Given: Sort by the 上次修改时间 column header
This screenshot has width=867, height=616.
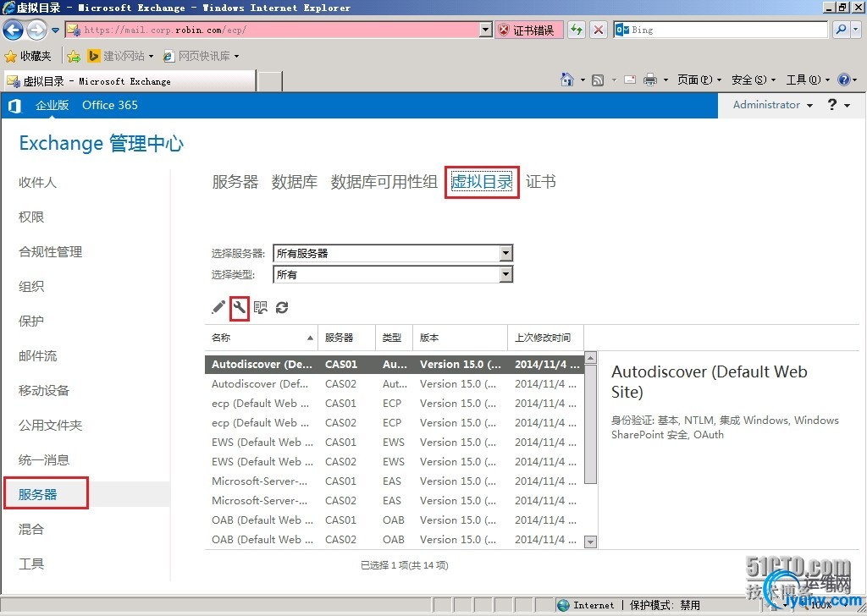Looking at the screenshot, I should click(545, 338).
